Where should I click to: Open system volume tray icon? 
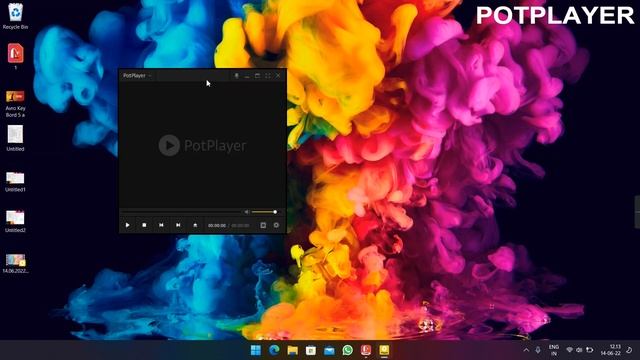click(x=579, y=350)
